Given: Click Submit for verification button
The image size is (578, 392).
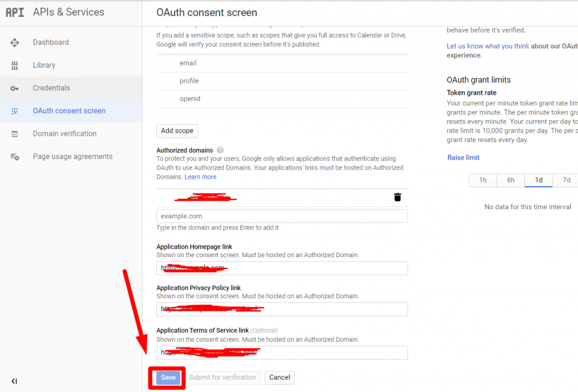Looking at the screenshot, I should 222,378.
